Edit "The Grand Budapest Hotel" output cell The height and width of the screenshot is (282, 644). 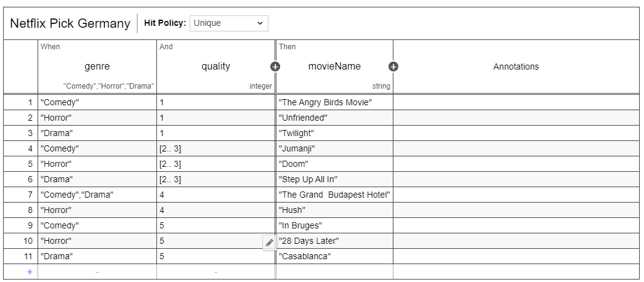coord(334,195)
